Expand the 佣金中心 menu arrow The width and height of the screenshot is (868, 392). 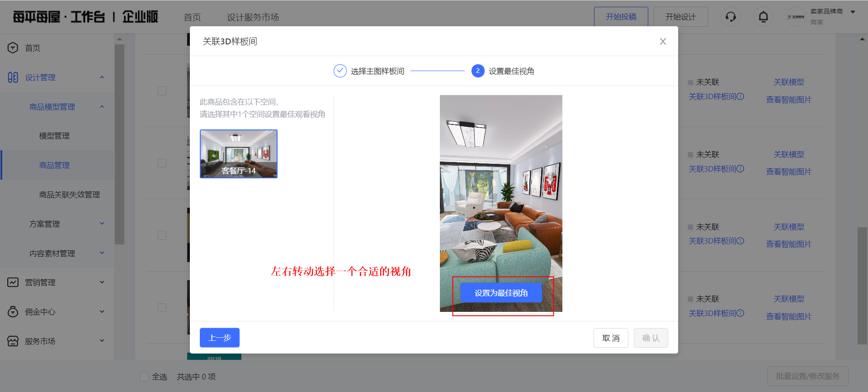[102, 312]
